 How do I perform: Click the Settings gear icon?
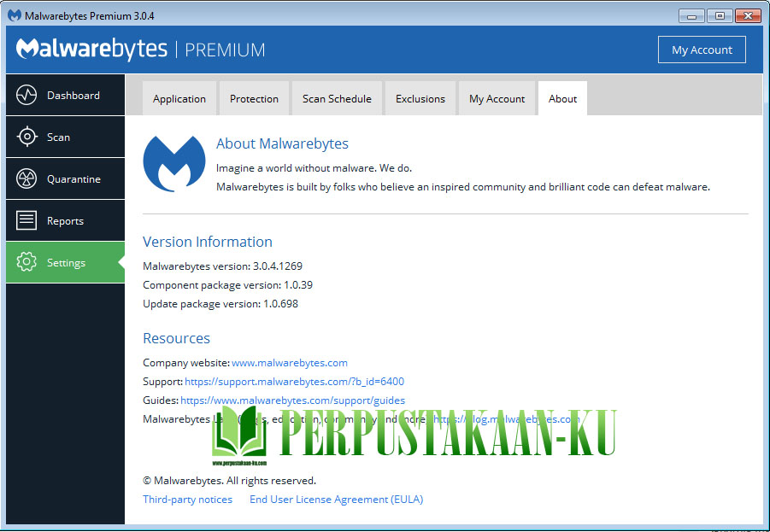[x=26, y=262]
